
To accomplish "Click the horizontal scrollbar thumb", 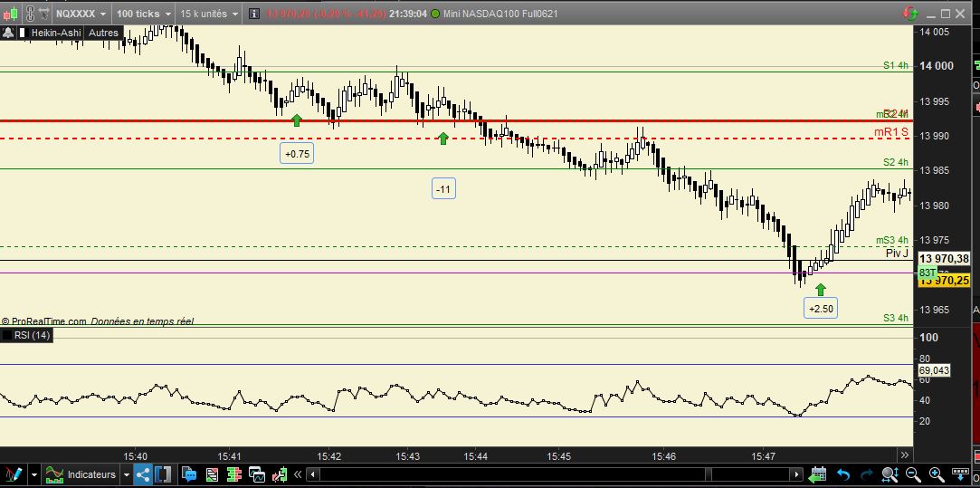I will click(709, 474).
